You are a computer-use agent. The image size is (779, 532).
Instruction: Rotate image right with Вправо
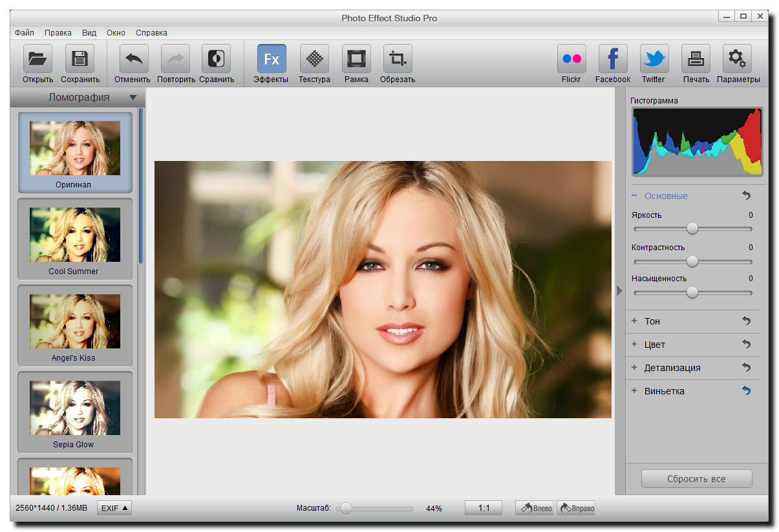click(x=575, y=508)
